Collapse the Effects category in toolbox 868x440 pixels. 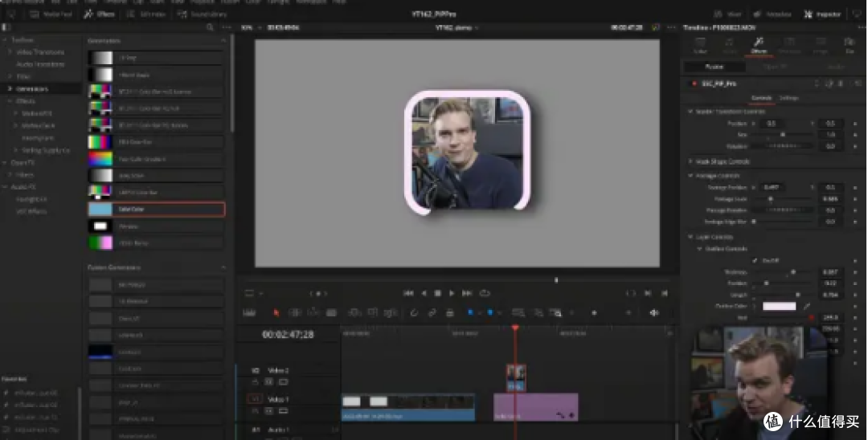pos(10,101)
